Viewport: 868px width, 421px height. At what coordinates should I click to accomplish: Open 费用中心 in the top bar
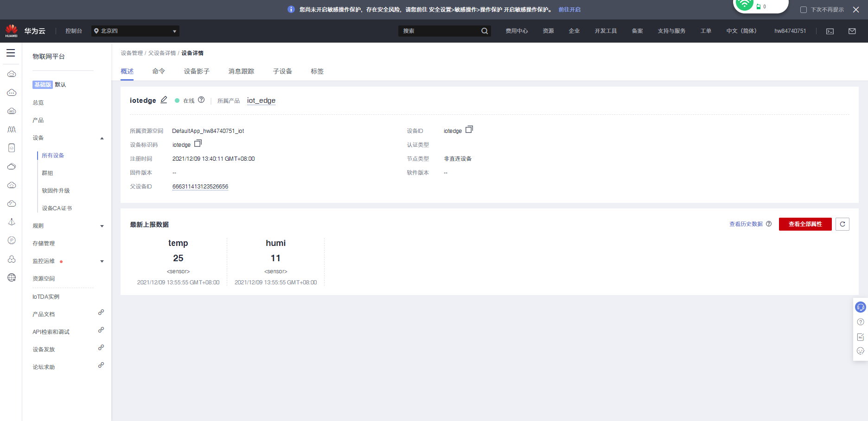tap(517, 31)
